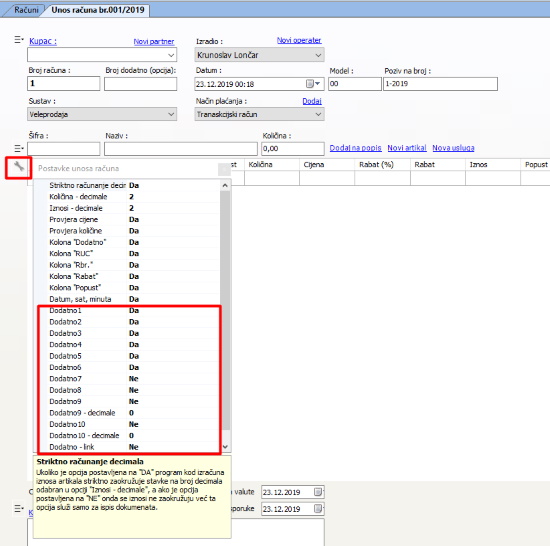Switch to the Računi tab
Image resolution: width=550 pixels, height=546 pixels.
click(26, 10)
